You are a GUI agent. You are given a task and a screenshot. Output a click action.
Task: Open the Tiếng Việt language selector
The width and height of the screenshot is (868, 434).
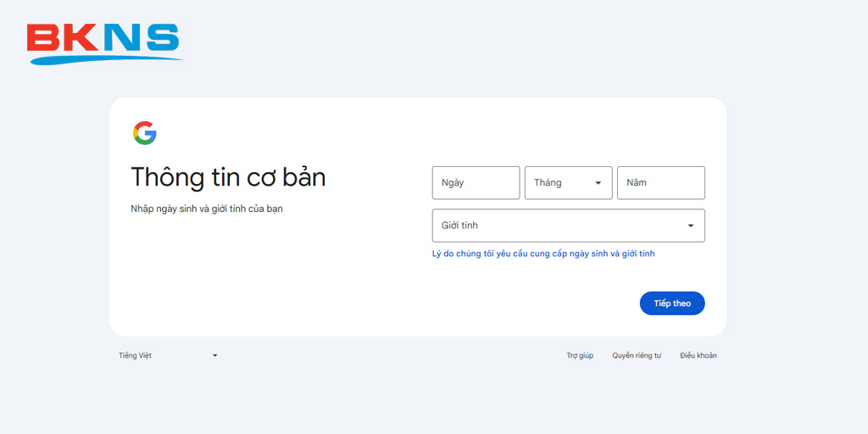168,356
